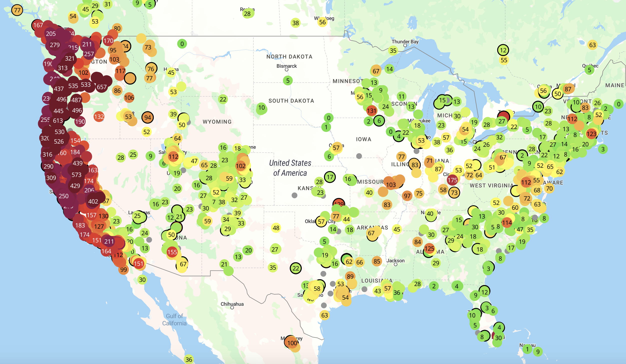Click the 657 air quality marker
The width and height of the screenshot is (626, 364).
point(102,87)
